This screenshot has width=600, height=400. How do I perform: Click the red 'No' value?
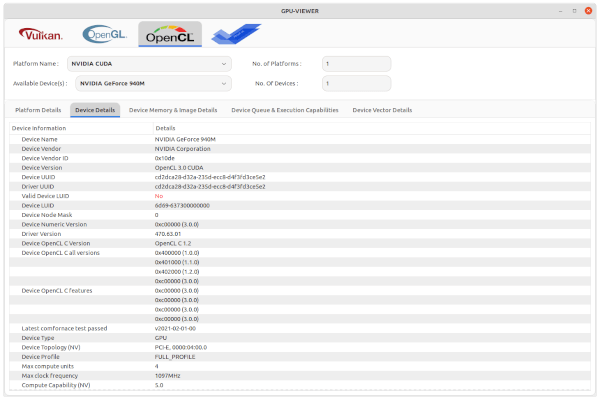(x=159, y=196)
